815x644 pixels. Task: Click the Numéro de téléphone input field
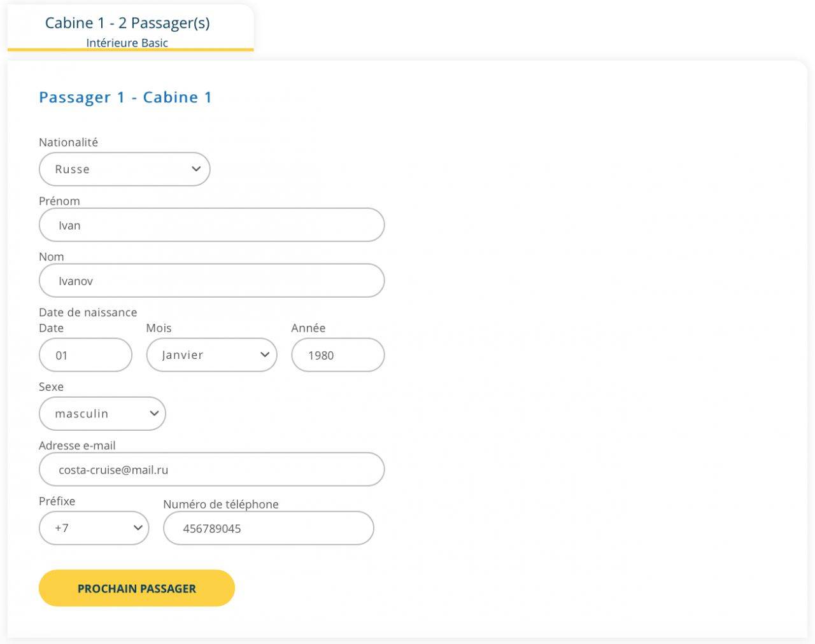[x=268, y=528]
